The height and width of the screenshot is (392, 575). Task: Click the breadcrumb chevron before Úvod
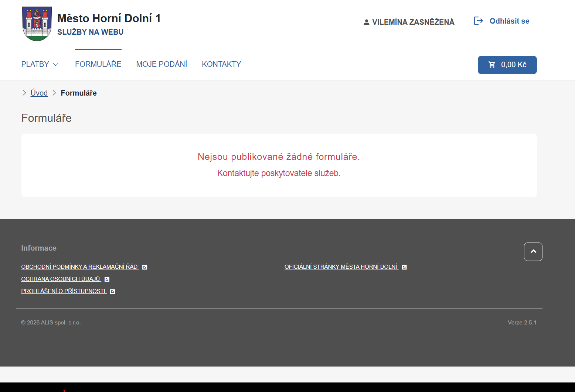coord(24,93)
